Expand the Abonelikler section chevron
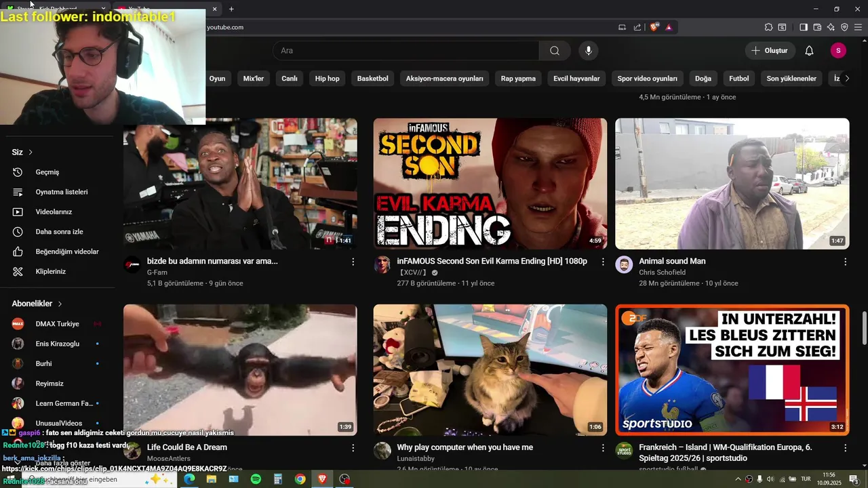The width and height of the screenshot is (868, 488). pyautogui.click(x=60, y=304)
